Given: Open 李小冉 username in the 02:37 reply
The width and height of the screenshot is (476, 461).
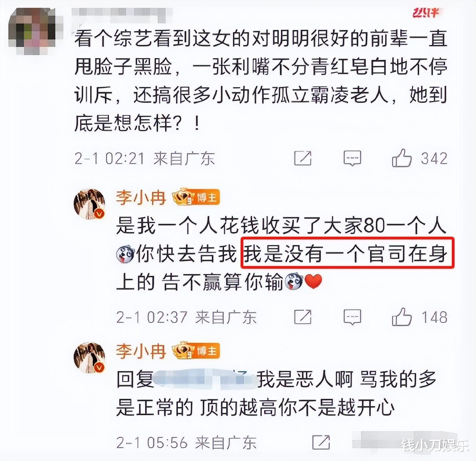Looking at the screenshot, I should click(x=141, y=198).
